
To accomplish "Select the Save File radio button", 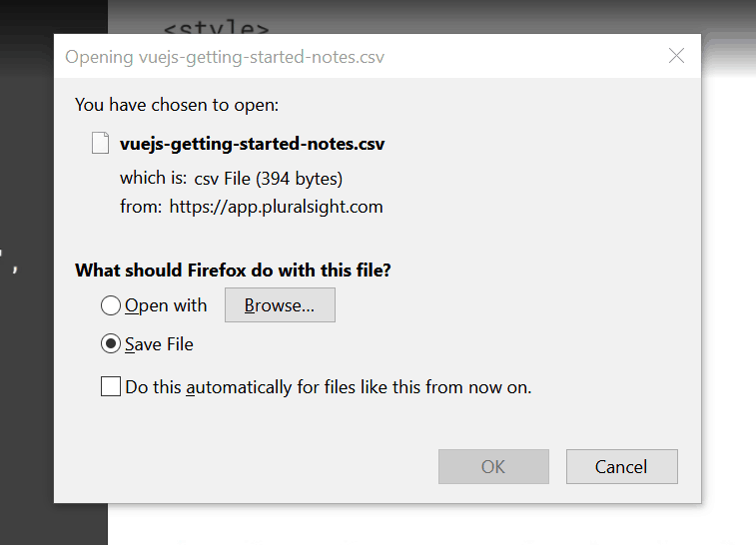I will 111,344.
